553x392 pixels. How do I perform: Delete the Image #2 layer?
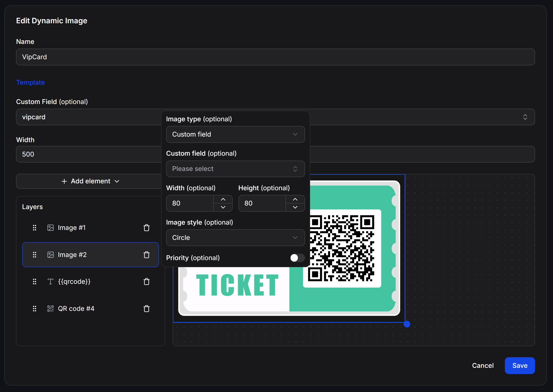(147, 255)
